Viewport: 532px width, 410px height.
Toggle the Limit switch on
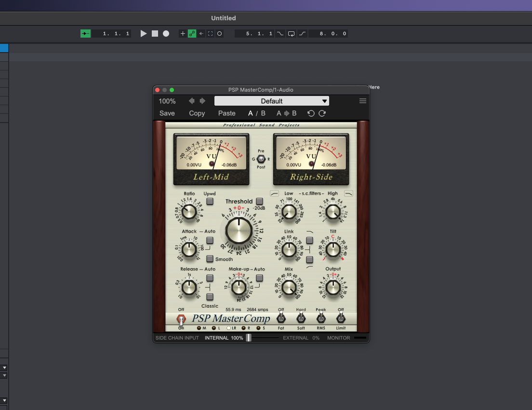(341, 318)
